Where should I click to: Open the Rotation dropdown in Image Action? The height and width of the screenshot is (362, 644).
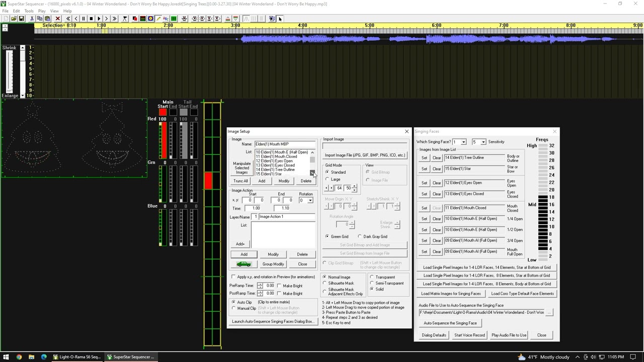click(310, 201)
